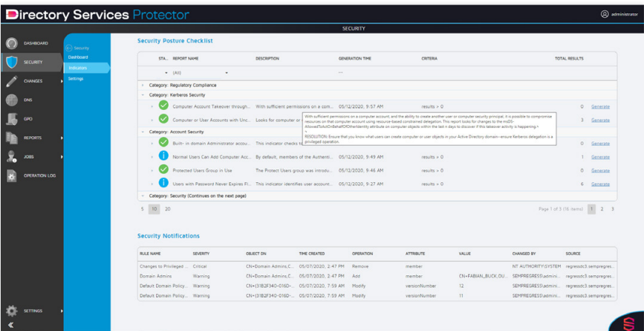644x331 pixels.
Task: Click the back arrow next to Security
Action: [69, 48]
